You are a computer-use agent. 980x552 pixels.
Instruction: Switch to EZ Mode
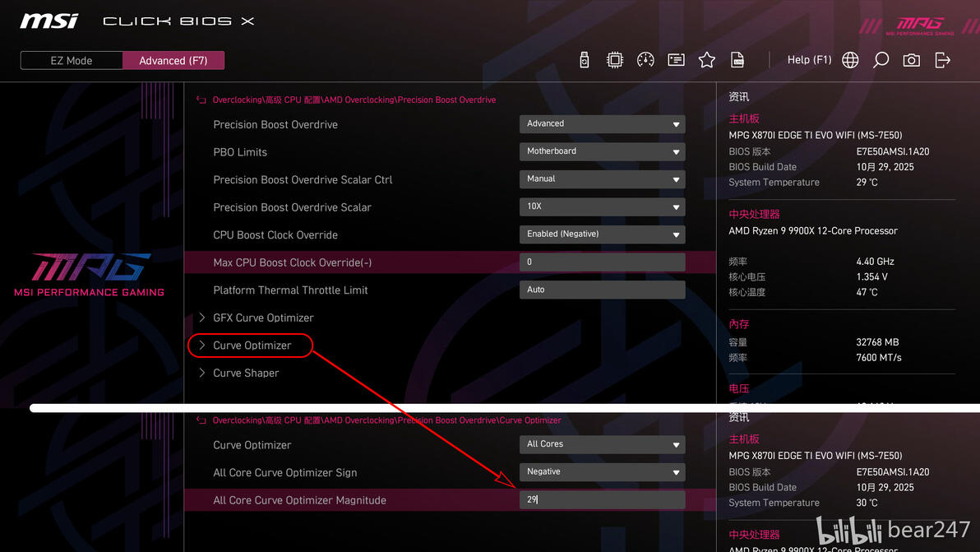[72, 61]
